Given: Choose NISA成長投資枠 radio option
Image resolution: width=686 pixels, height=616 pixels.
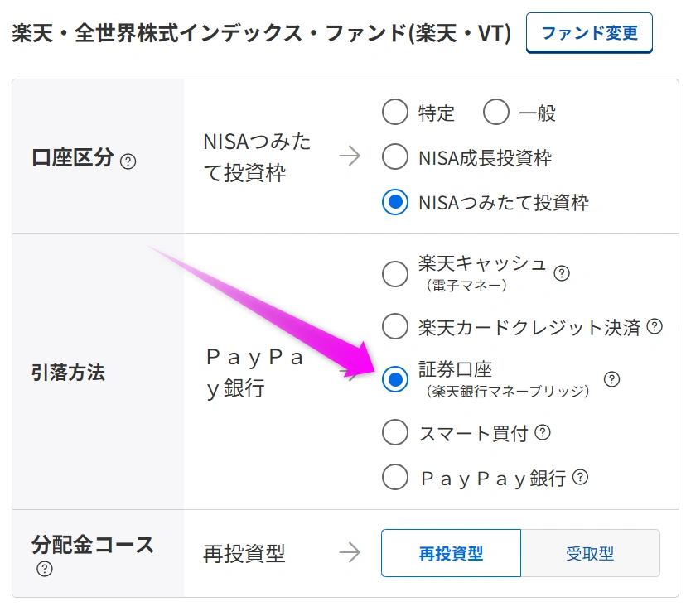Looking at the screenshot, I should (x=395, y=156).
